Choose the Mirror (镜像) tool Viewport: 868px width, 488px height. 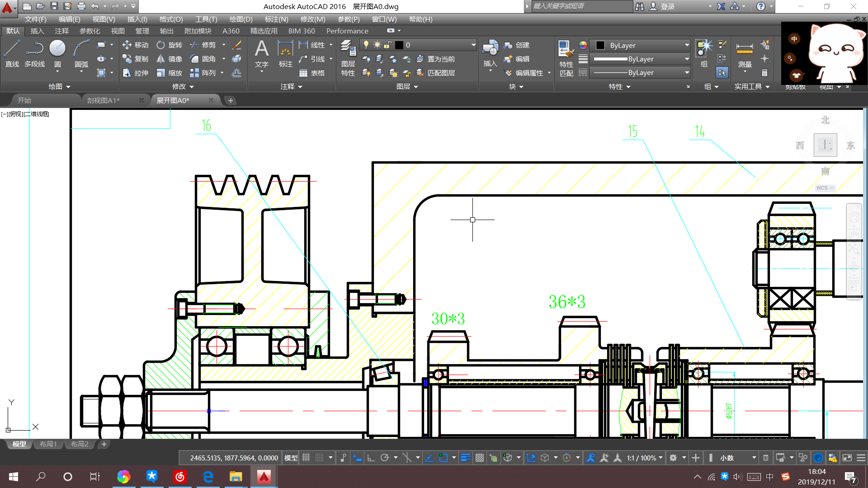(x=170, y=59)
